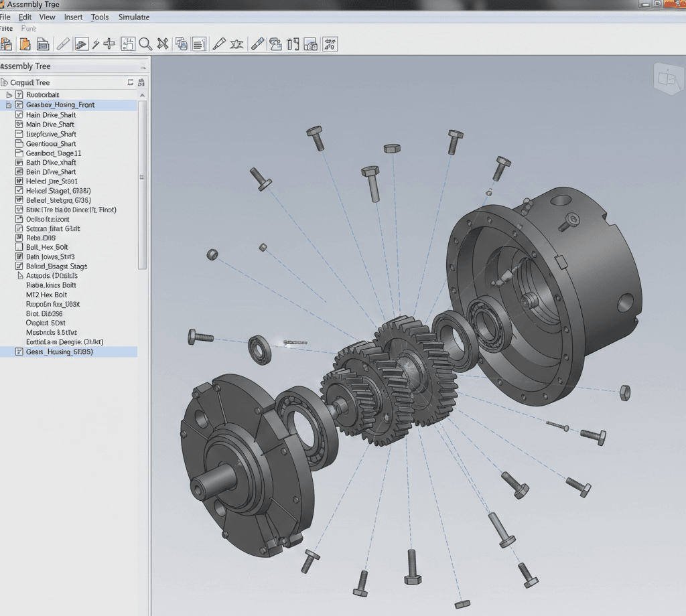
Task: Collapse the Geasbov_Hosing_Front node
Action: [x=9, y=105]
